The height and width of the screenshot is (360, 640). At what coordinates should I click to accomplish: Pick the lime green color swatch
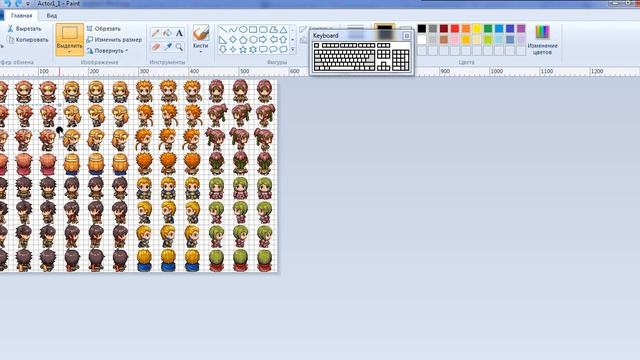(488, 40)
